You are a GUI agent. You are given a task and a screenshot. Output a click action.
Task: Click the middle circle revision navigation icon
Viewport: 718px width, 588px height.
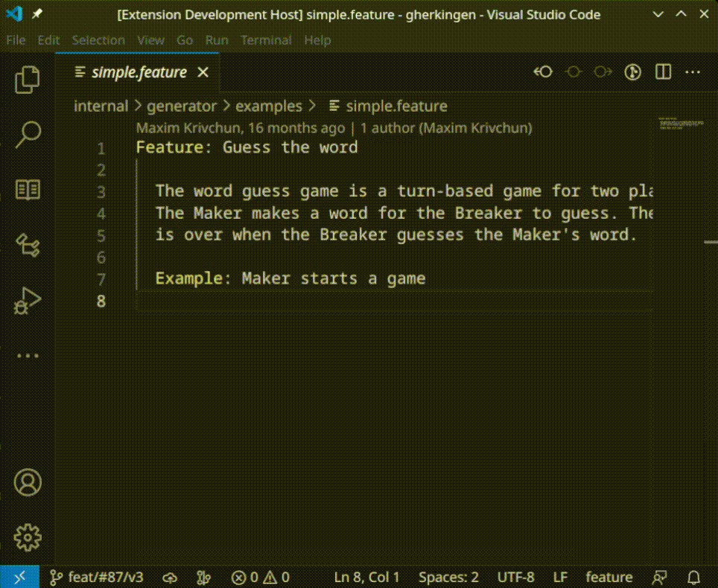(574, 72)
